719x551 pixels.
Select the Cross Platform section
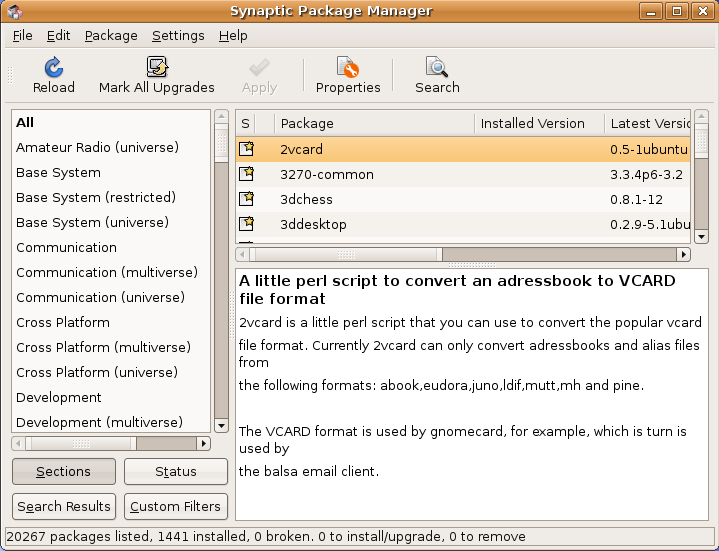point(111,322)
